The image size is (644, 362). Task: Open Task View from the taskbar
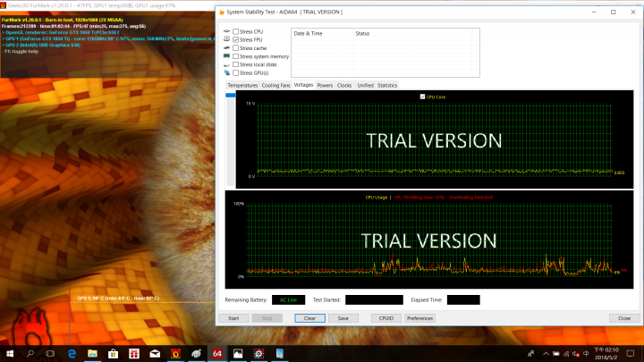pos(50,353)
